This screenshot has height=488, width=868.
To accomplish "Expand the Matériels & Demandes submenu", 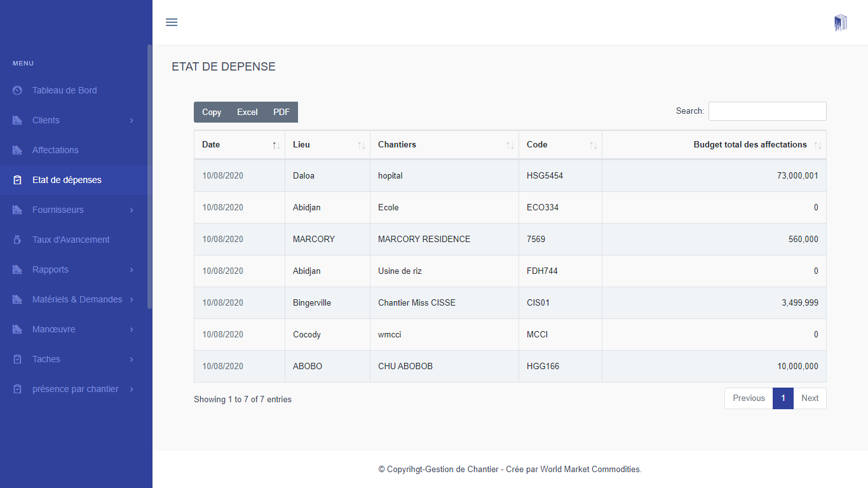I will click(132, 299).
